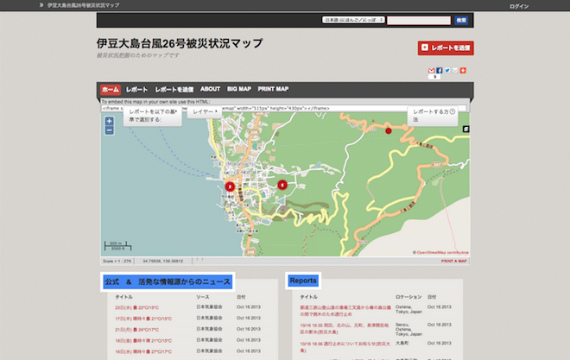Click the iframe embed code field
This screenshot has width=570, height=360.
(x=284, y=108)
